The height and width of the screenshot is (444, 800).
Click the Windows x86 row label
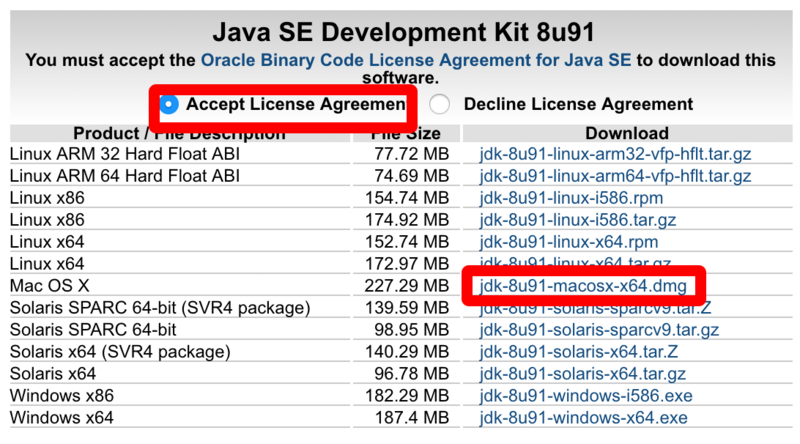click(x=62, y=396)
